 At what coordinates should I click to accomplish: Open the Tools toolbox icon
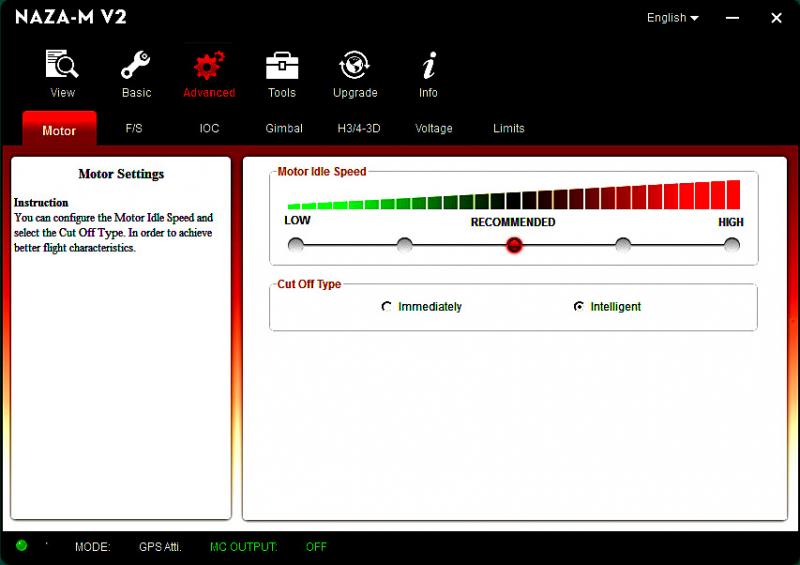tap(282, 66)
